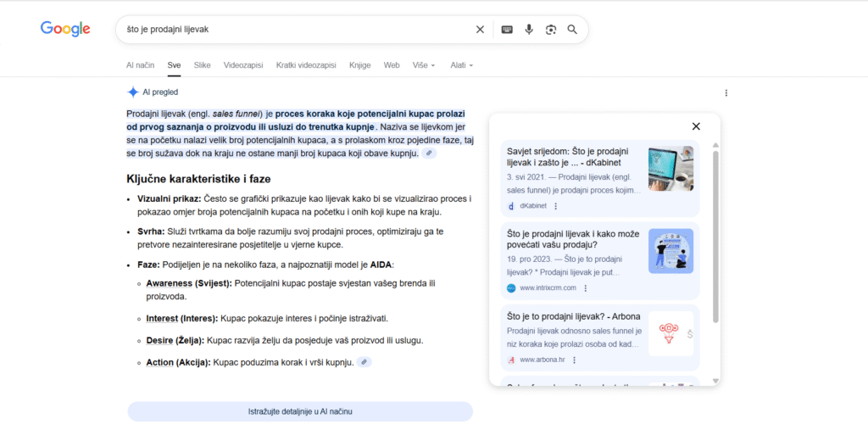This screenshot has width=868, height=424.
Task: Open the AI način tab
Action: coord(140,64)
